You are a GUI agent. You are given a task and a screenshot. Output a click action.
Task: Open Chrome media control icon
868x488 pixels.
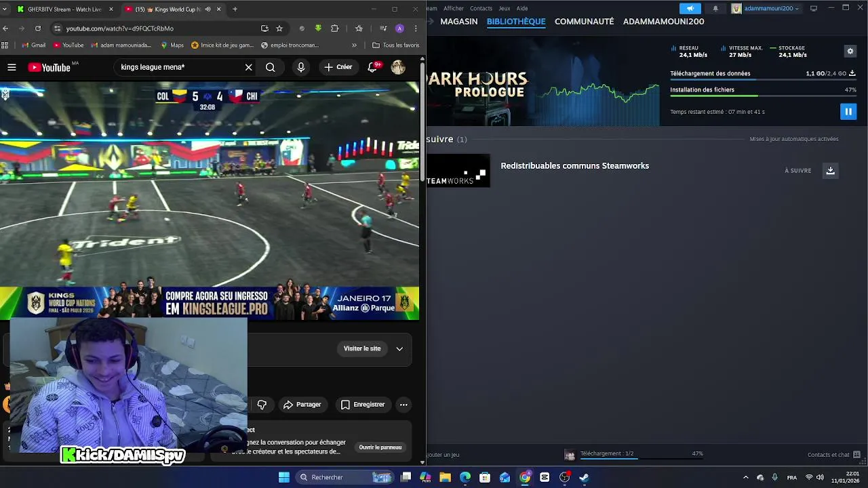tap(383, 28)
